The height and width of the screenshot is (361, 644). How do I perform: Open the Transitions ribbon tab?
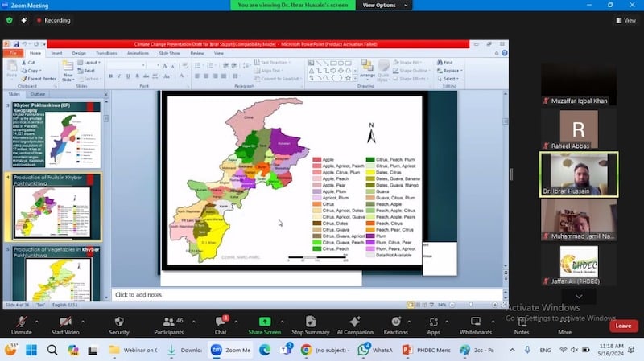106,53
